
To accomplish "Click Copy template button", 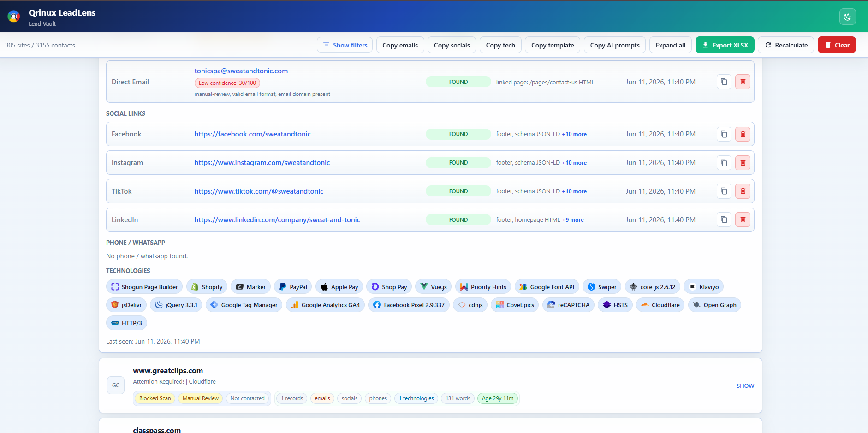I will point(553,45).
